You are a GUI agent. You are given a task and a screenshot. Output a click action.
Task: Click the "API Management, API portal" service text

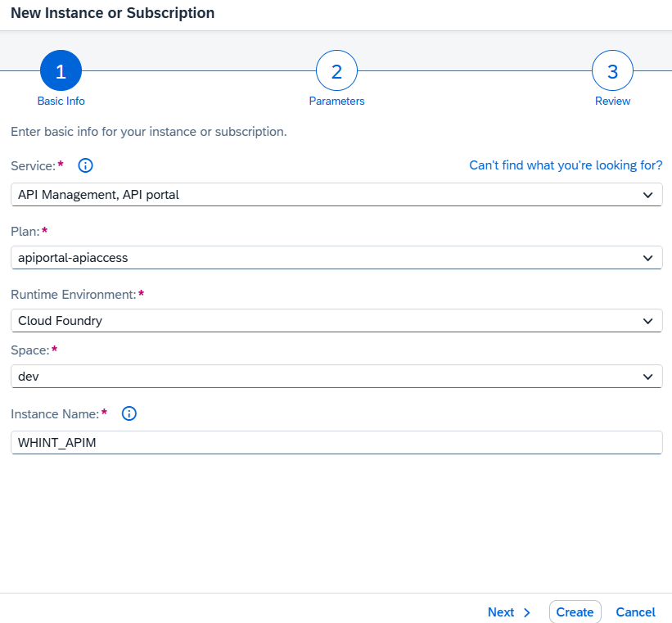coord(98,195)
